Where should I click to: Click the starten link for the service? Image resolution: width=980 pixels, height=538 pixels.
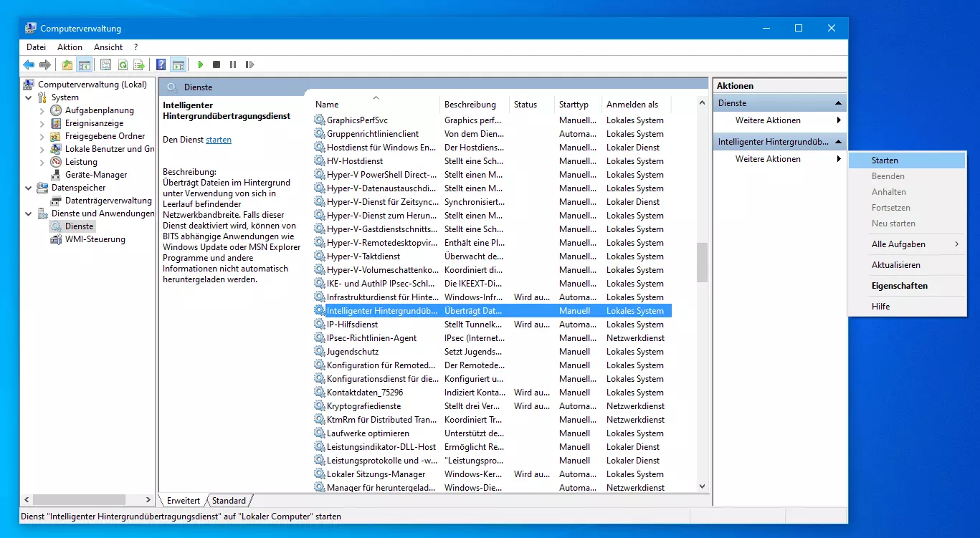click(x=219, y=140)
